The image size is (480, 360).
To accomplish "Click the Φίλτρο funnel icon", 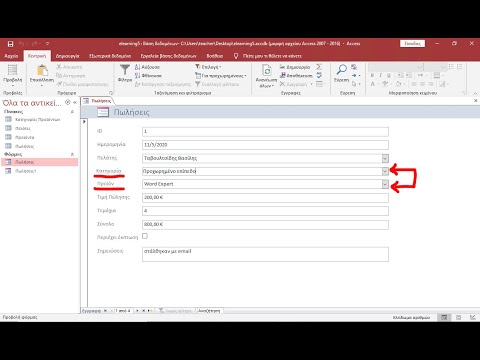I will (125, 70).
